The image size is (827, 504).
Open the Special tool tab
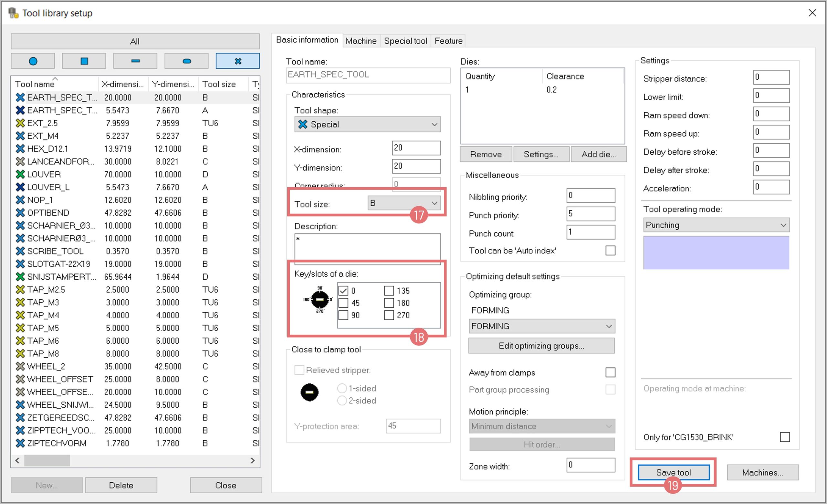[x=405, y=41]
